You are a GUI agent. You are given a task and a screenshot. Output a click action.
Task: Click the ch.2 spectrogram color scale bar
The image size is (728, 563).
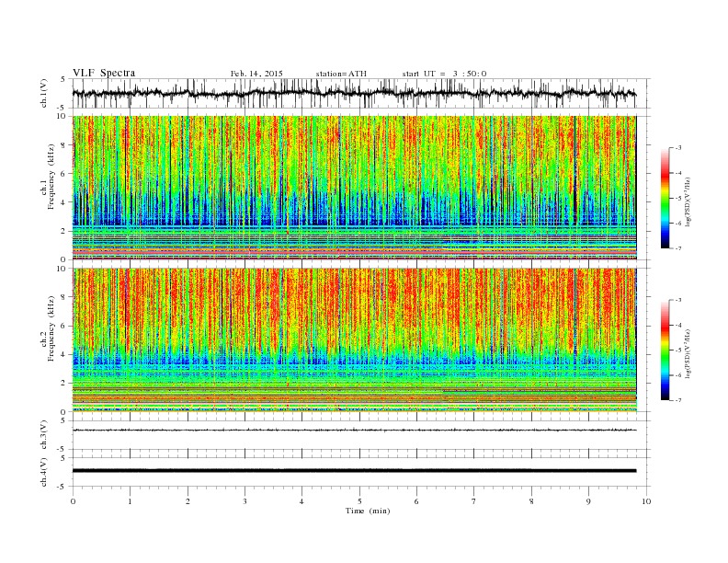(x=665, y=350)
